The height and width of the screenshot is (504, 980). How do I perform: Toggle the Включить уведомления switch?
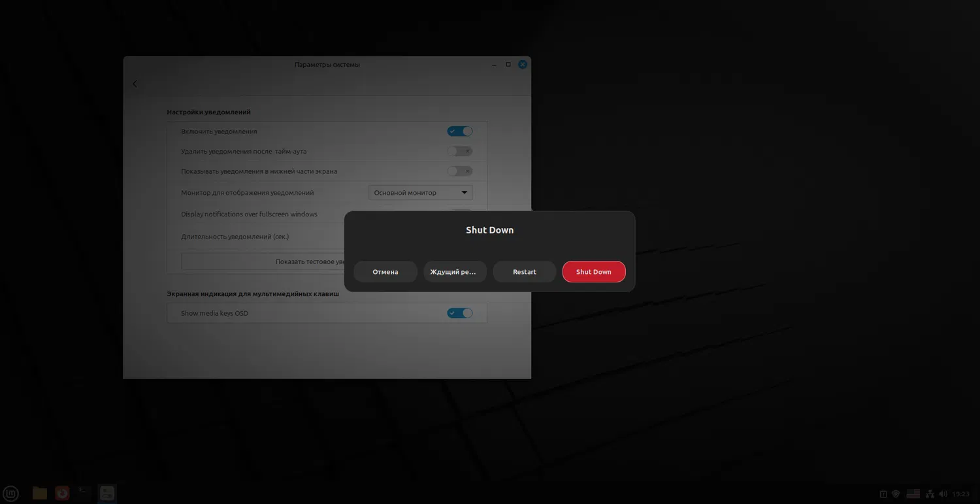click(x=460, y=131)
